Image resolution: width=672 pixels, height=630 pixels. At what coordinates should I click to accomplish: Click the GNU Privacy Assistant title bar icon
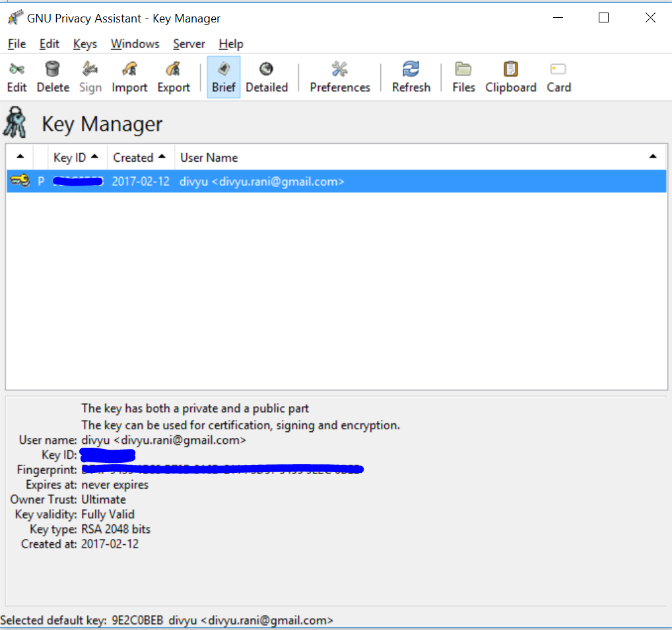[x=15, y=18]
